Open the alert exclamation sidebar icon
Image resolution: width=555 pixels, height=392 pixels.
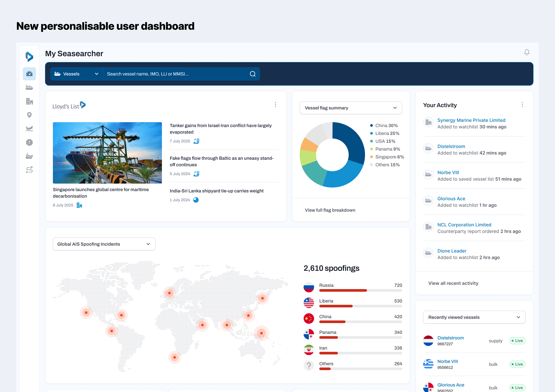pos(29,142)
